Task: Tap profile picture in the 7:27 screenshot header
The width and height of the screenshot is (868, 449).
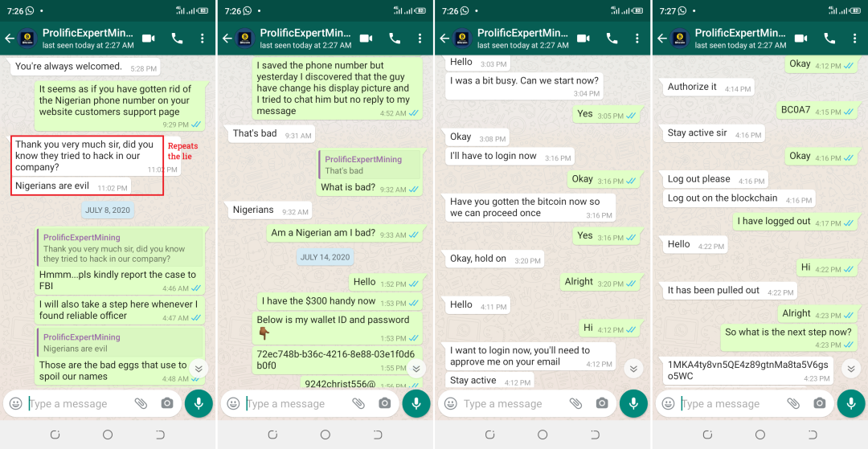Action: 680,39
